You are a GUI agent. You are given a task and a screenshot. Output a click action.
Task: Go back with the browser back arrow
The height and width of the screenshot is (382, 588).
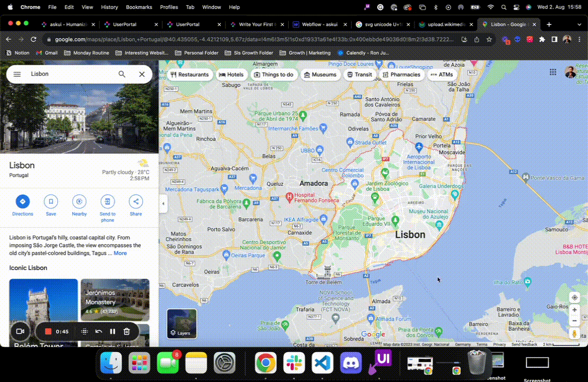(8, 39)
